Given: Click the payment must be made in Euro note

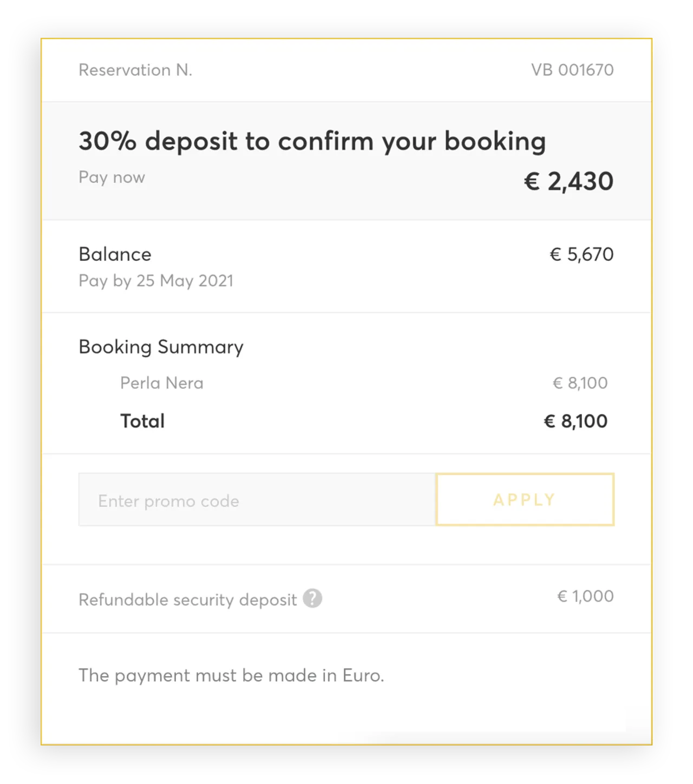Looking at the screenshot, I should (x=231, y=675).
